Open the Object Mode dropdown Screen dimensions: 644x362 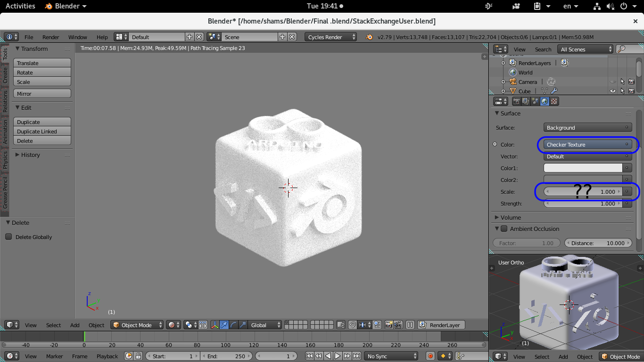[137, 325]
